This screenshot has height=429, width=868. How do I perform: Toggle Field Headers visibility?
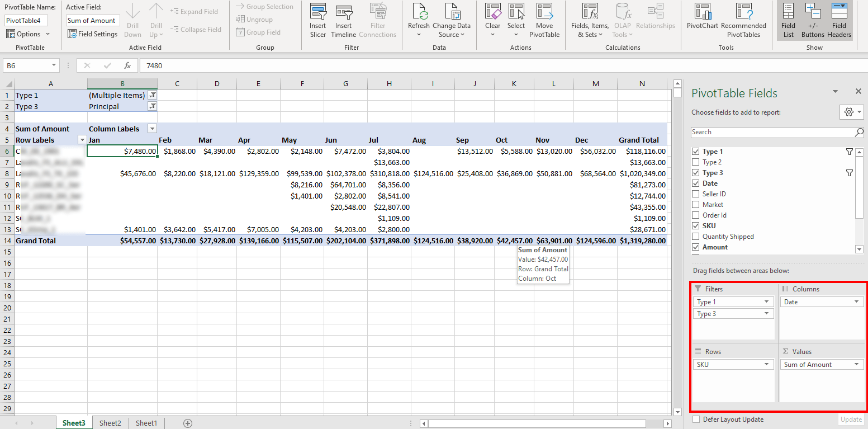point(839,21)
